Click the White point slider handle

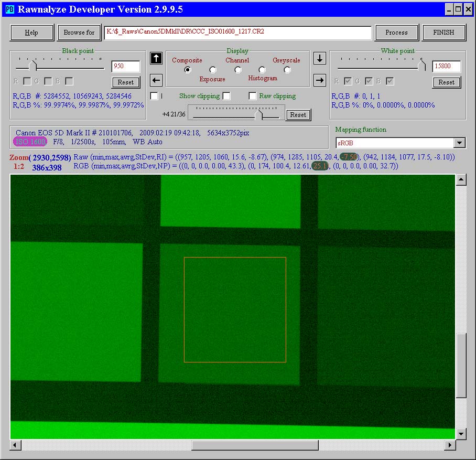421,65
